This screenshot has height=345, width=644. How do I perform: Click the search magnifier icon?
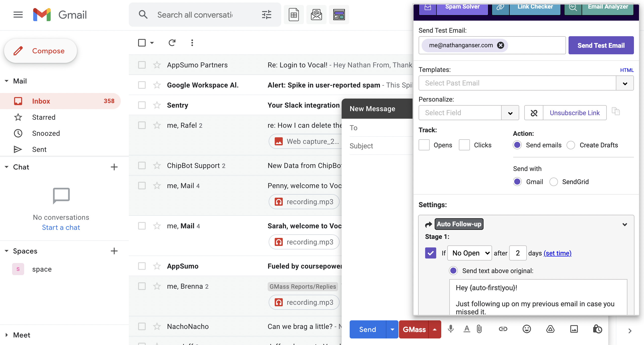(143, 15)
